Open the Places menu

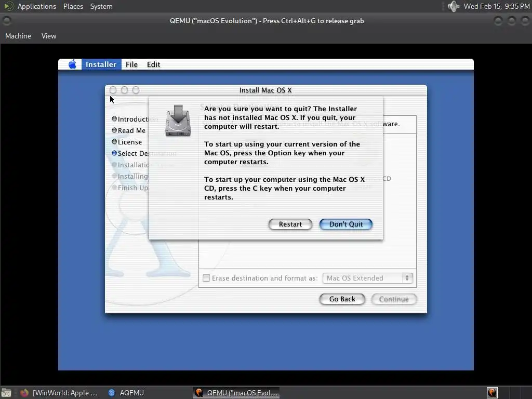[x=73, y=6]
